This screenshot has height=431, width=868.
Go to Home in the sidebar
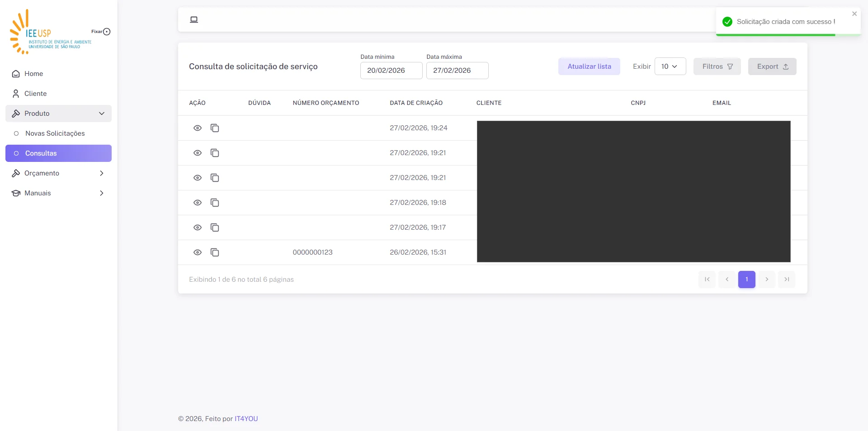click(x=58, y=74)
